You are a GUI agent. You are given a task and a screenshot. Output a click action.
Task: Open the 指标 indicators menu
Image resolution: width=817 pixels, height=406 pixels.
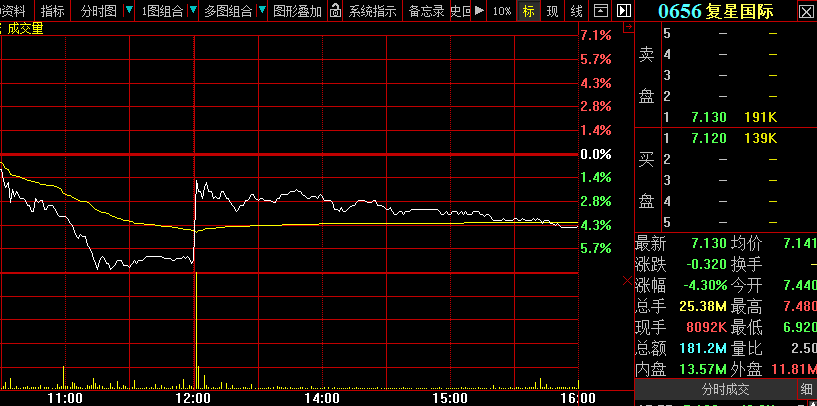53,11
